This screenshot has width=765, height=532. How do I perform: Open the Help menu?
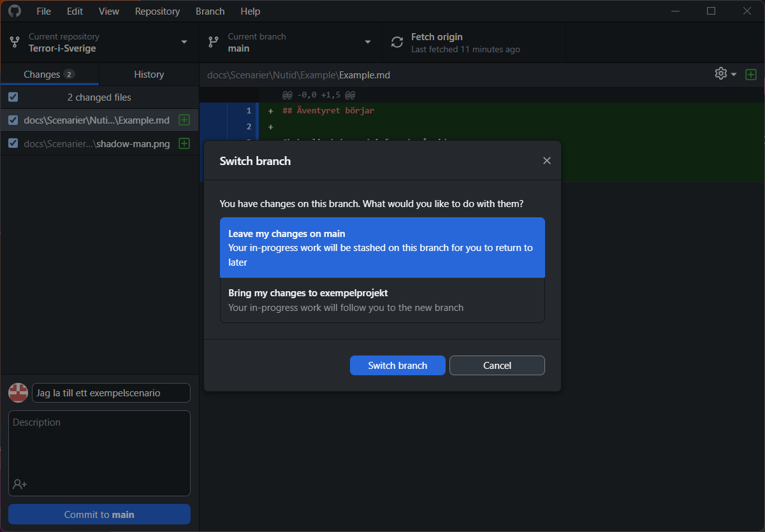[251, 11]
